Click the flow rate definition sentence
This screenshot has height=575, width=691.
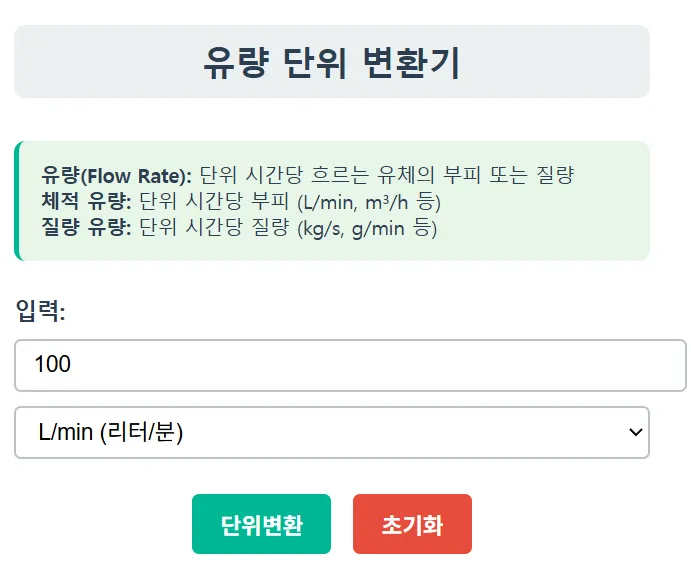pos(387,176)
